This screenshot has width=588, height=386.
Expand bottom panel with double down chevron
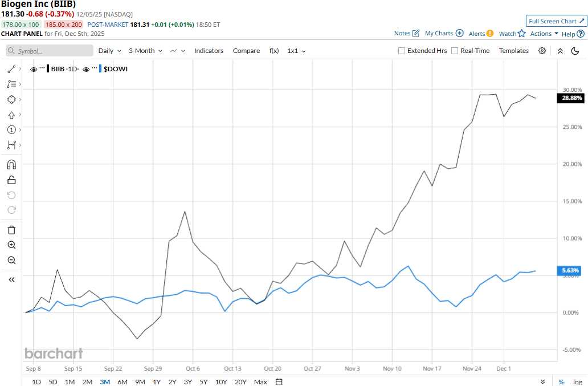[542, 382]
